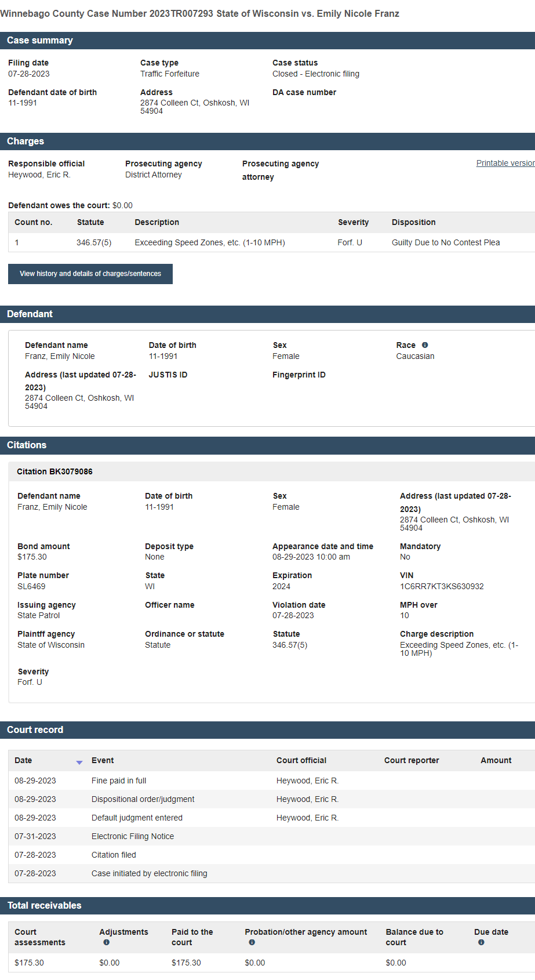Select the 'Citation filed' event row
Image resolution: width=535 pixels, height=980 pixels.
click(x=271, y=855)
